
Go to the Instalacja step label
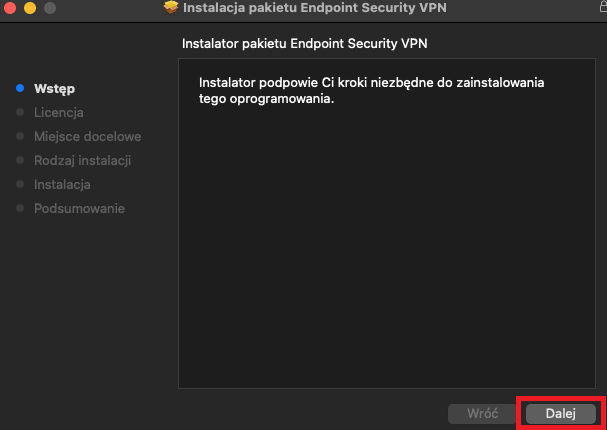tap(62, 184)
